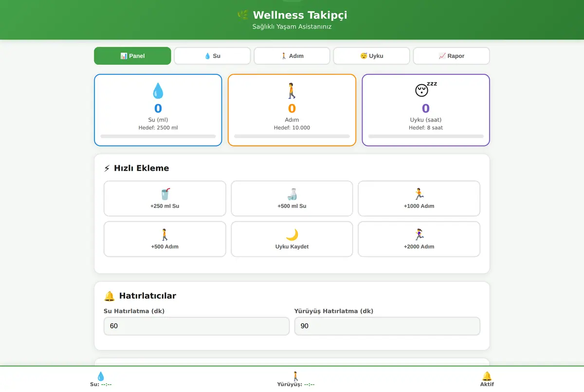Viewport: 584px width, 392px height.
Task: Add +1000 Adım quick entry
Action: click(x=419, y=198)
